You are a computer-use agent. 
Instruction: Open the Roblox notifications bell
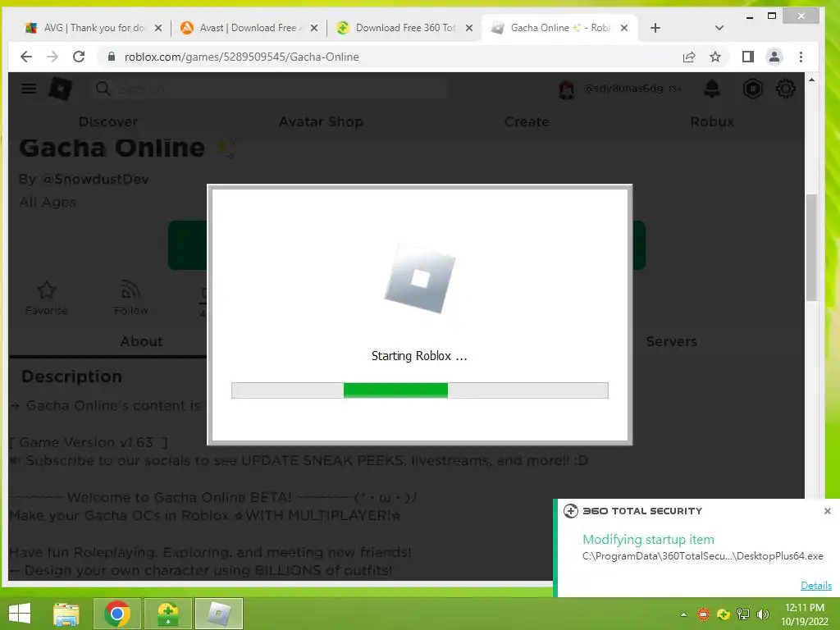tap(711, 89)
